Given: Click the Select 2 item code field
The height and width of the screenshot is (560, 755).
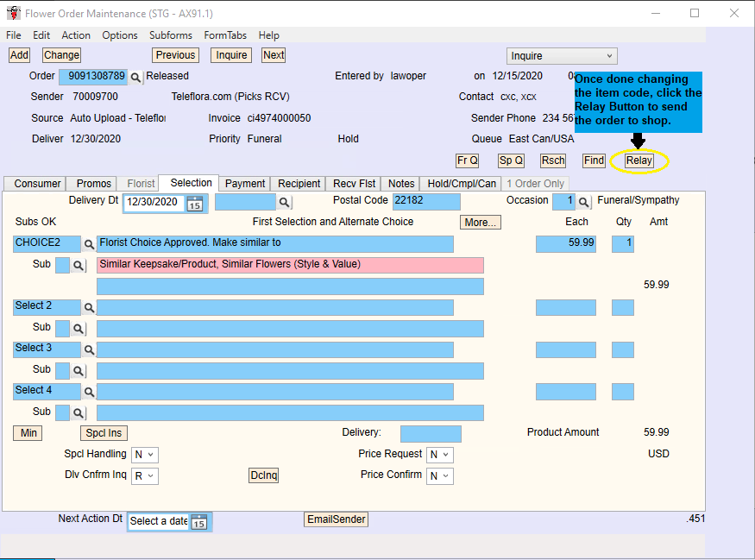Looking at the screenshot, I should coord(47,307).
